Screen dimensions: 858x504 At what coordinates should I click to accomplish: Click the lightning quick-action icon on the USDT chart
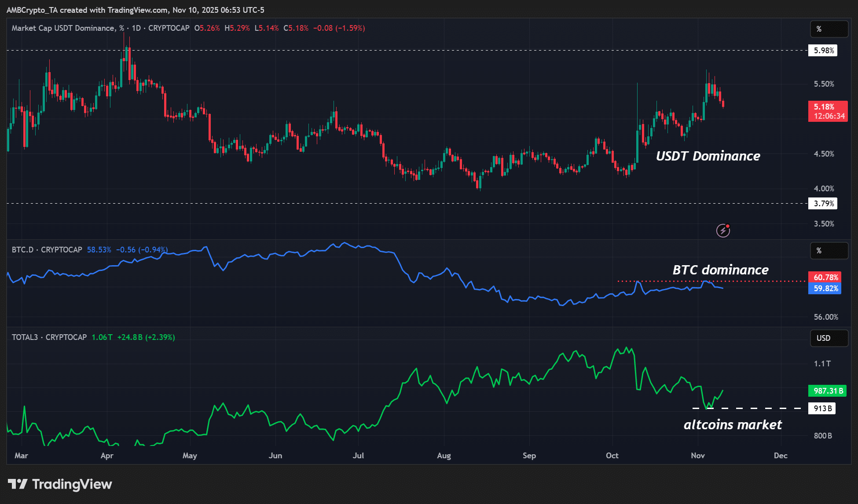[x=723, y=230]
